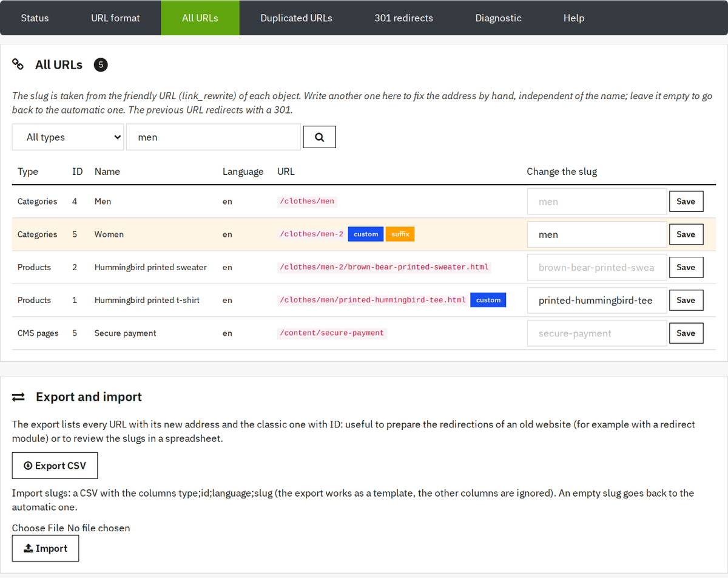
Task: Click the CMS pages type cell
Action: (x=38, y=333)
